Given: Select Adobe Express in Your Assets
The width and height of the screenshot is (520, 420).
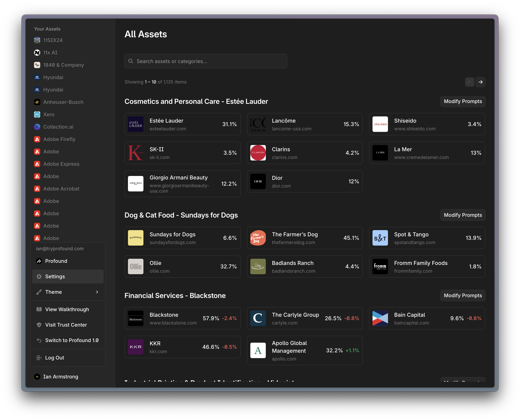Looking at the screenshot, I should tap(61, 164).
